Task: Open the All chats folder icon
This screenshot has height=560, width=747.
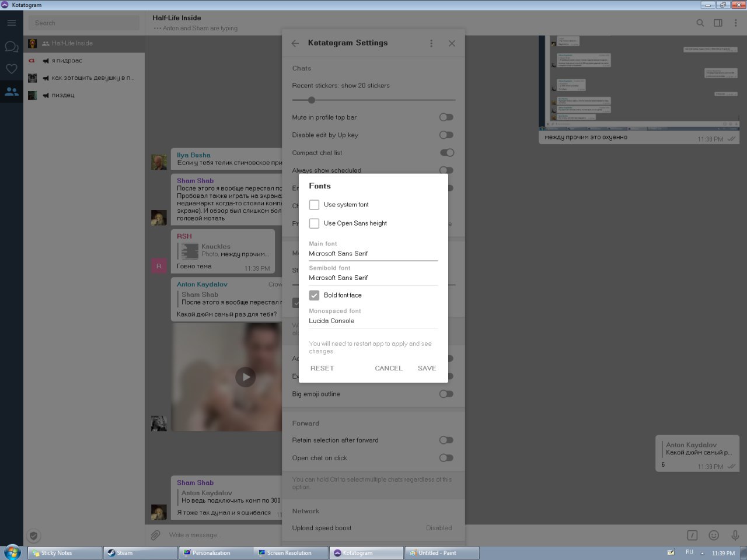Action: click(12, 47)
